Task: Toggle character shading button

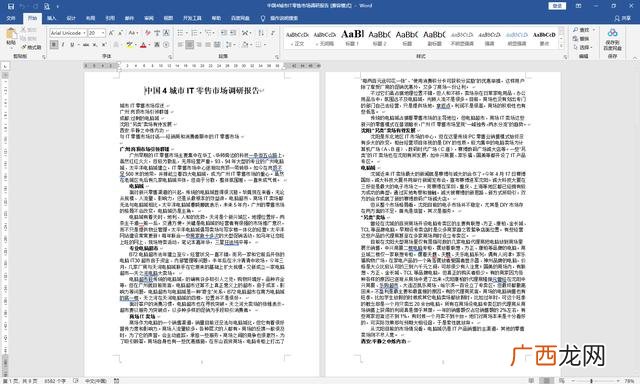Action: [x=157, y=44]
